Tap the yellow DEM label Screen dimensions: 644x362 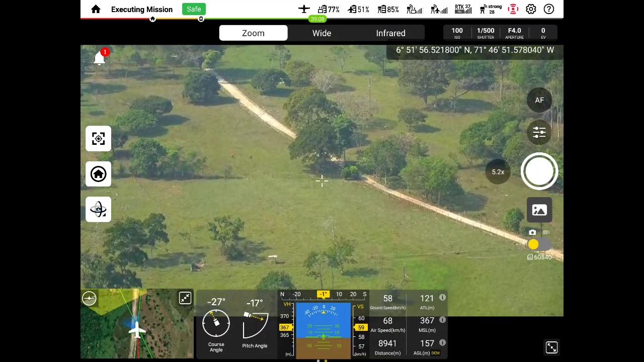[435, 353]
